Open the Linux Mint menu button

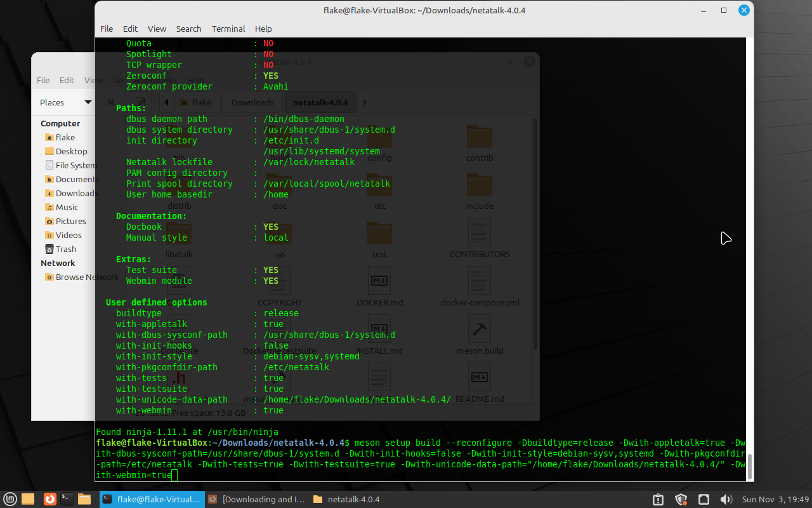[x=10, y=499]
